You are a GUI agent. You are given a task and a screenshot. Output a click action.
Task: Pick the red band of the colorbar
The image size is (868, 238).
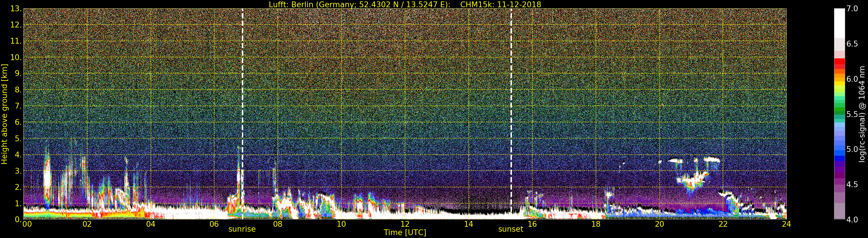pyautogui.click(x=839, y=62)
